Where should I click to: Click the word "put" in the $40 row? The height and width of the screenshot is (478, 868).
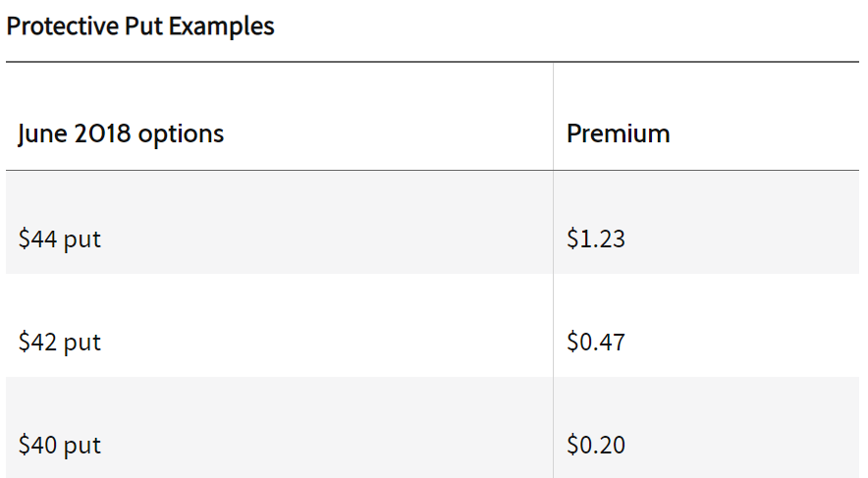pos(82,446)
